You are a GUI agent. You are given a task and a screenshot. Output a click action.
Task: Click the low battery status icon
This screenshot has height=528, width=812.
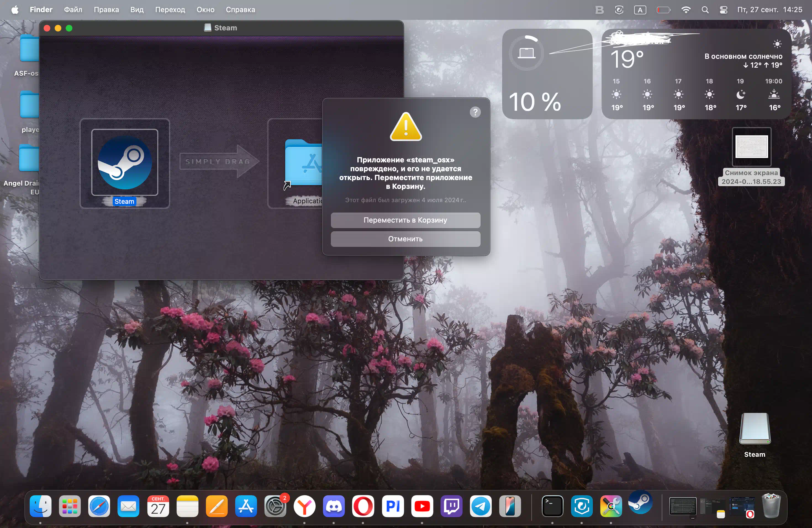coord(664,10)
